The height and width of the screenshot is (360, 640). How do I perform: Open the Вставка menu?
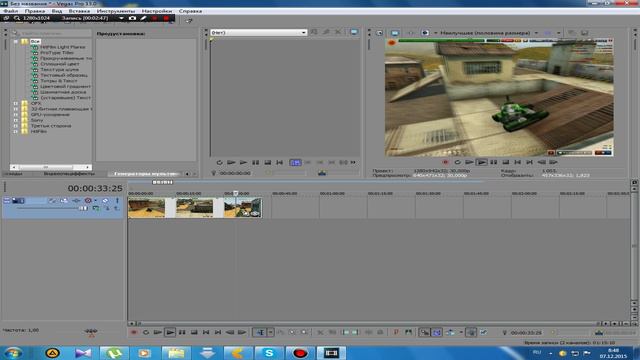pos(79,11)
